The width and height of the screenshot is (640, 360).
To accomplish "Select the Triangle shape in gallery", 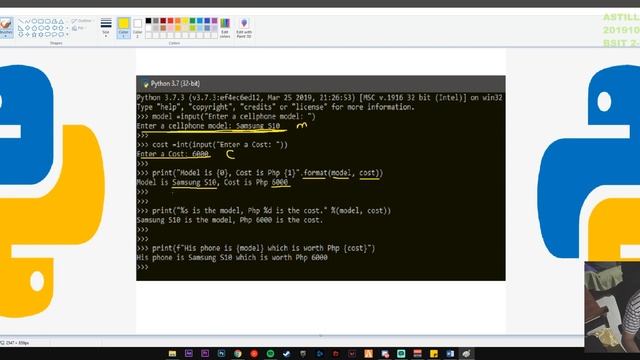I will 61,21.
